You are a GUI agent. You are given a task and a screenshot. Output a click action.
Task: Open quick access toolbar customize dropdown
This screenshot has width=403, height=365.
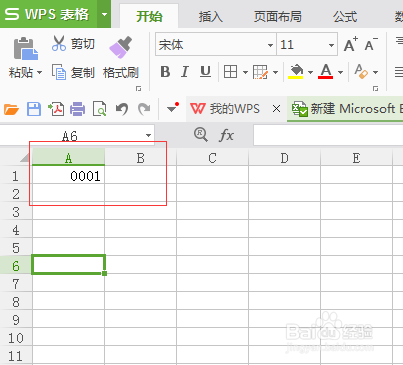[x=173, y=108]
